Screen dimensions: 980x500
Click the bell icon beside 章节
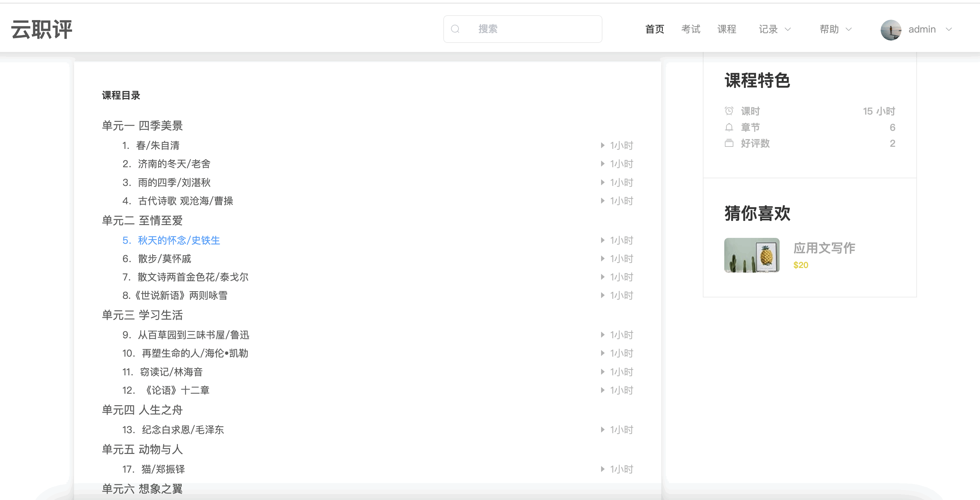click(x=729, y=127)
